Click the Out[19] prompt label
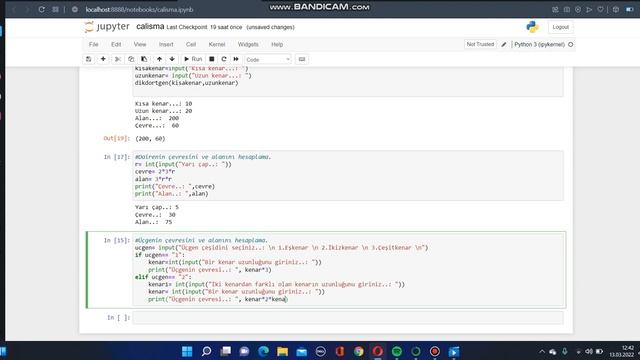The image size is (640, 360). point(116,139)
